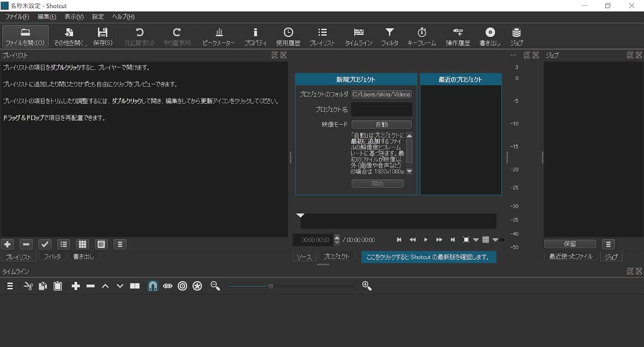Toggle the プレイリスト toolbar icon
644x347 pixels.
point(322,36)
